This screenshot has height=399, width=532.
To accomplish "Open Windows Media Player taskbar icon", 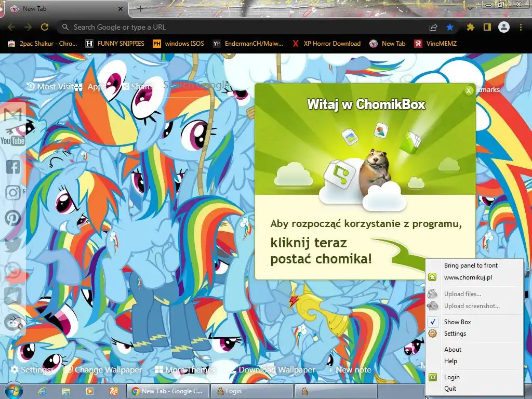I will coord(89,391).
